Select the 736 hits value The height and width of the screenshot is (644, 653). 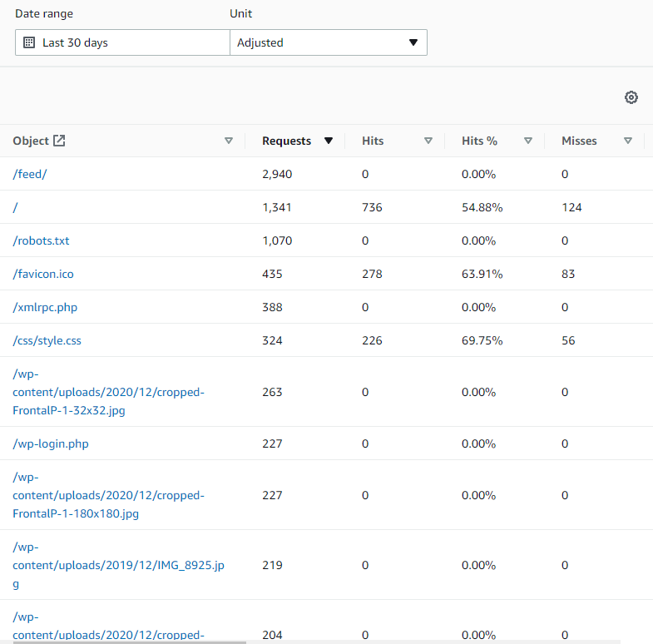[x=372, y=207]
